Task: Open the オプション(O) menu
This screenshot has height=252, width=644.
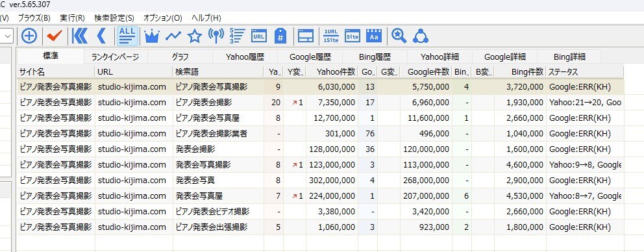Action: (x=163, y=18)
